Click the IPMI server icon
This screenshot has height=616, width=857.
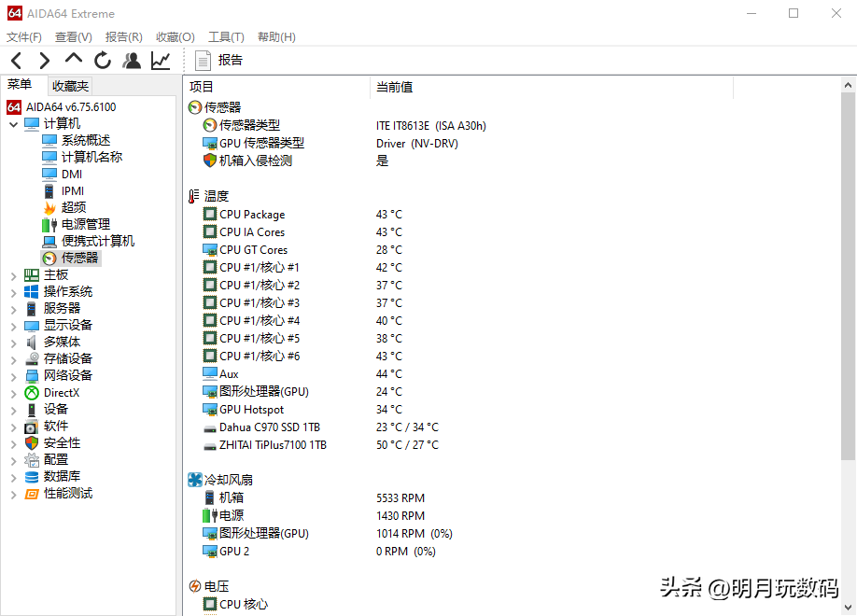pos(49,190)
